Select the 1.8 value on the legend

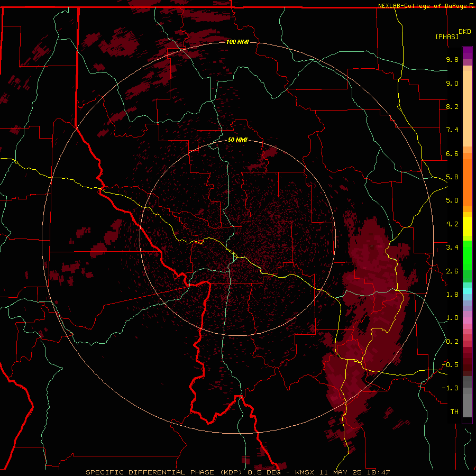[452, 295]
